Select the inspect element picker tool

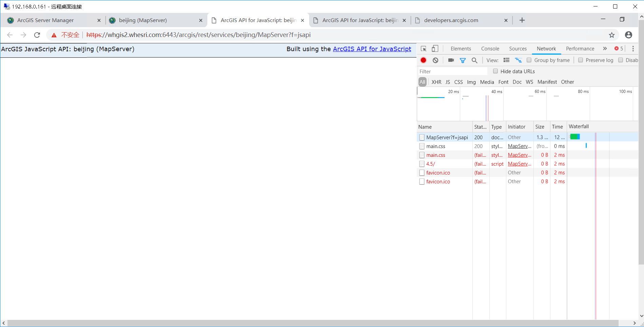[423, 49]
